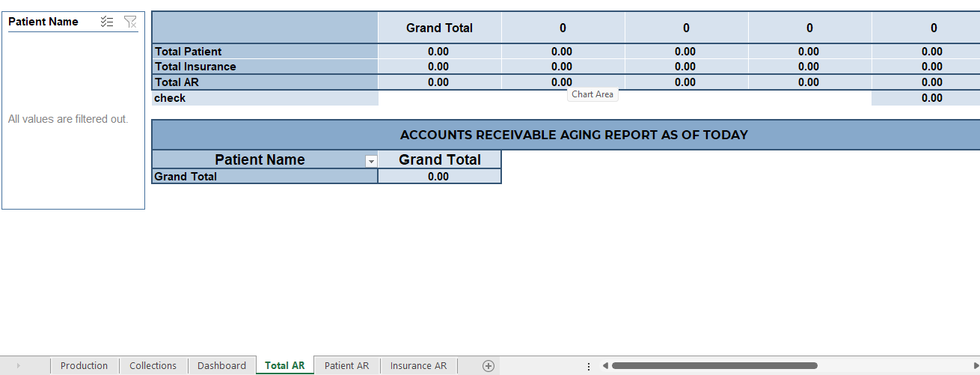Go to the Patient AR sheet tab

click(x=346, y=366)
